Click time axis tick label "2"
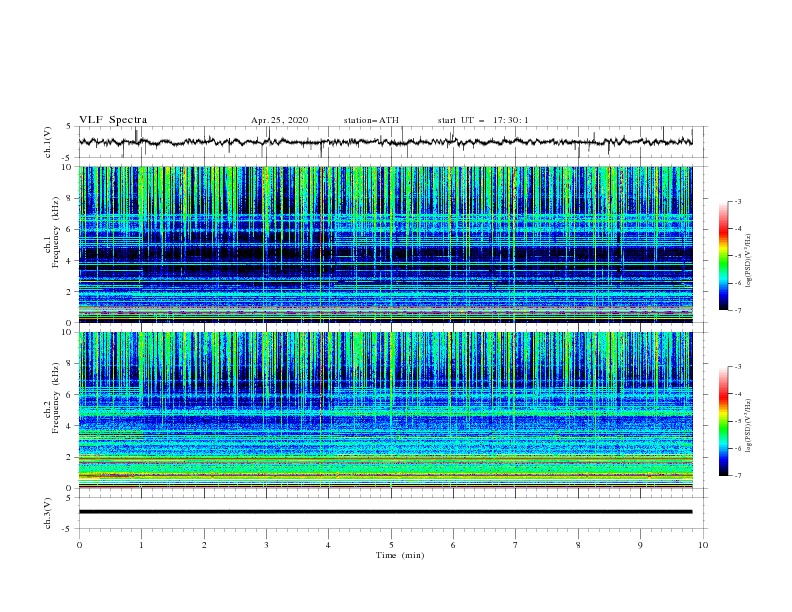Screen dimensions: 792x612 [x=204, y=545]
